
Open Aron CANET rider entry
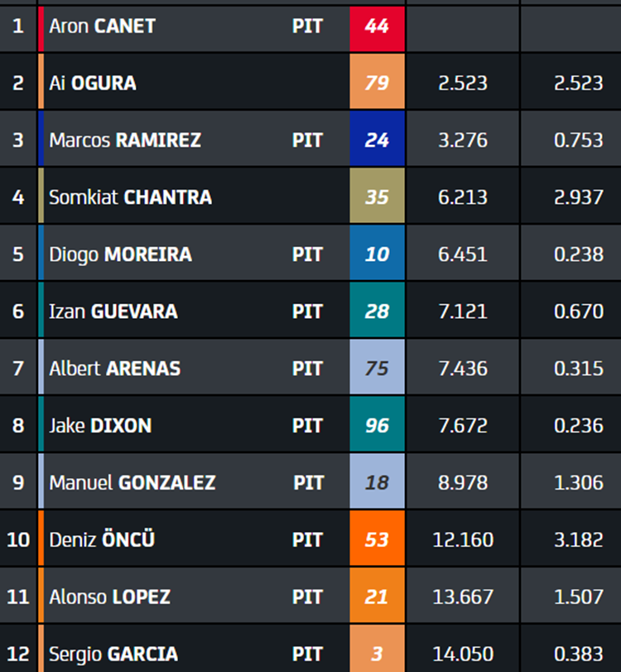point(102,27)
